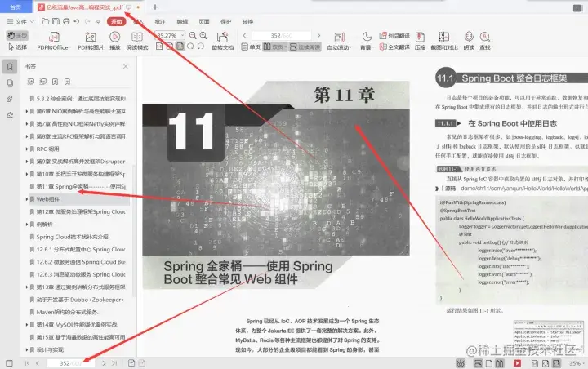The height and width of the screenshot is (369, 588).
Task: Toggle 单页 single page view
Action: pyautogui.click(x=251, y=47)
